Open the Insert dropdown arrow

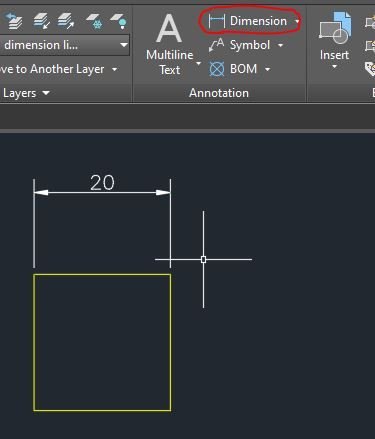pos(334,66)
